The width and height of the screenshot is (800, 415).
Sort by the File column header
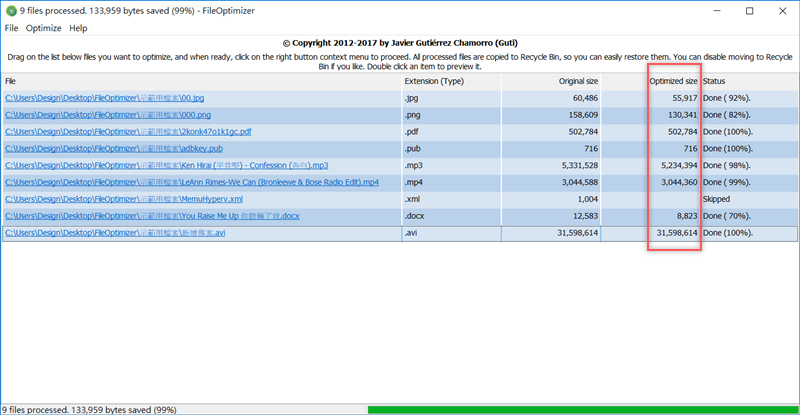(200, 81)
